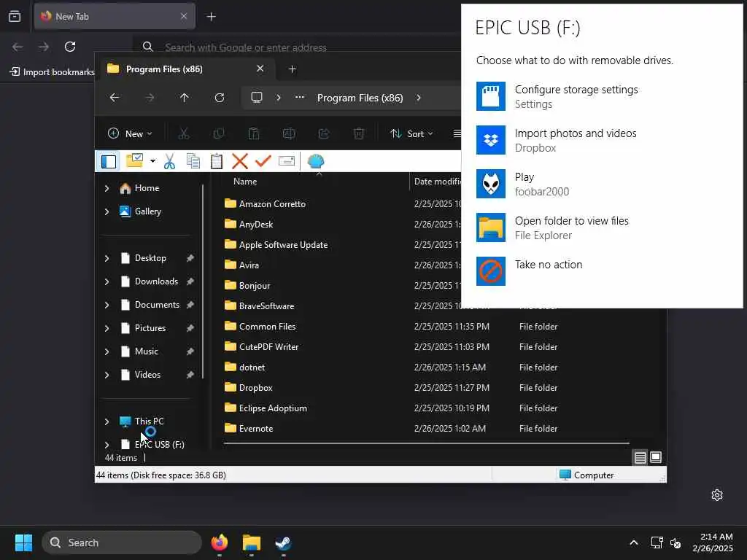Screen dimensions: 747x560
Task: Click the Paste clipboard icon in classic toolbar
Action: click(x=216, y=161)
